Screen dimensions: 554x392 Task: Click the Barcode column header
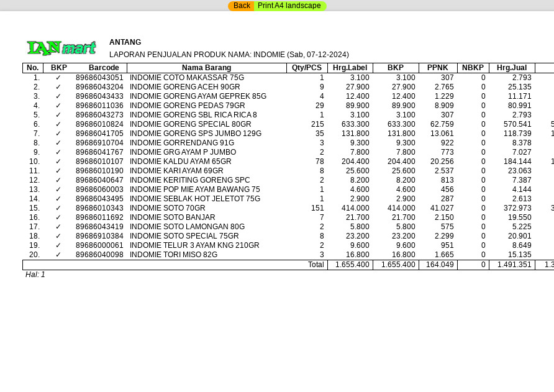pyautogui.click(x=104, y=68)
